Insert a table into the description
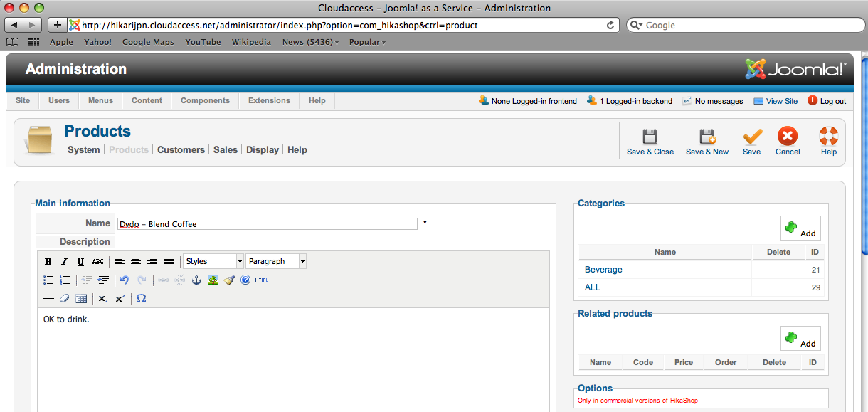Image resolution: width=868 pixels, height=412 pixels. [x=81, y=298]
